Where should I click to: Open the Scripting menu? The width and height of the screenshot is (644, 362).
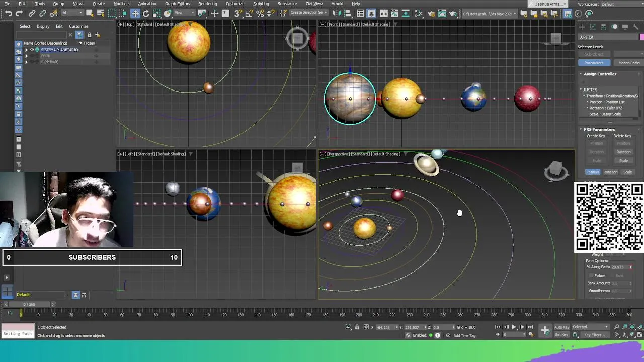point(261,4)
